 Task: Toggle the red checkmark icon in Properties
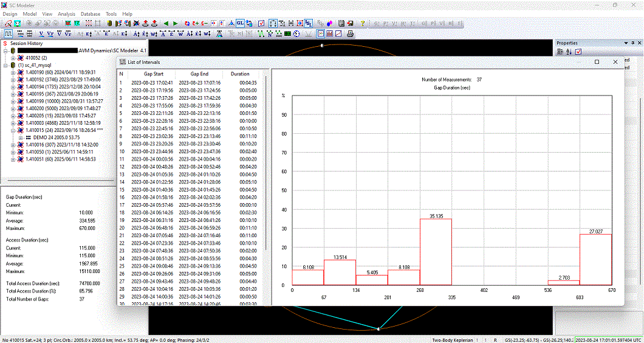click(578, 52)
